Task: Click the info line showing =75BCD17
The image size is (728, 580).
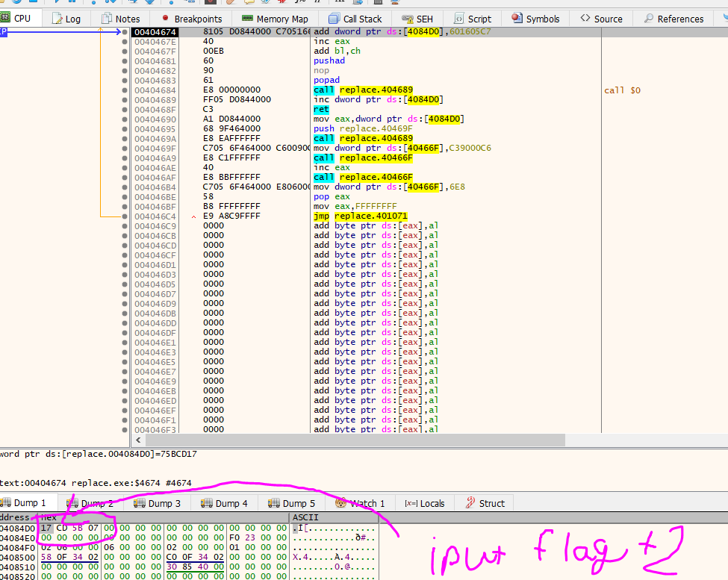Action: (x=99, y=455)
